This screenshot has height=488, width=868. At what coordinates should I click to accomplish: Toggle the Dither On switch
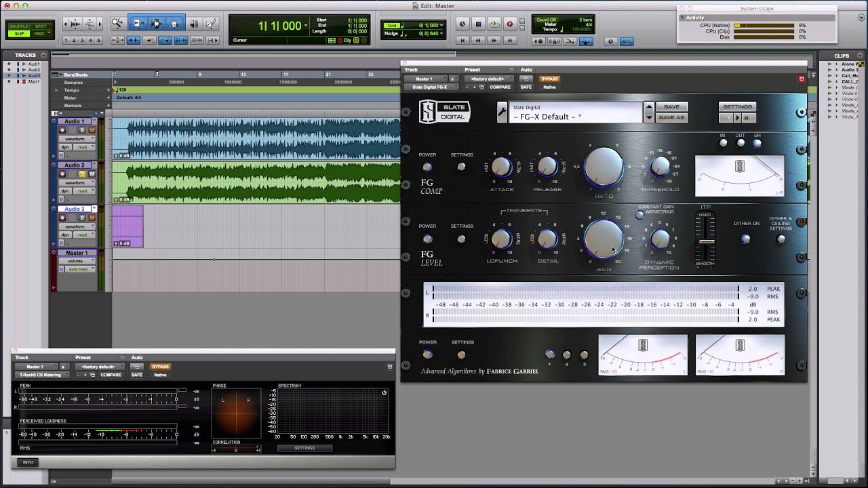[746, 239]
